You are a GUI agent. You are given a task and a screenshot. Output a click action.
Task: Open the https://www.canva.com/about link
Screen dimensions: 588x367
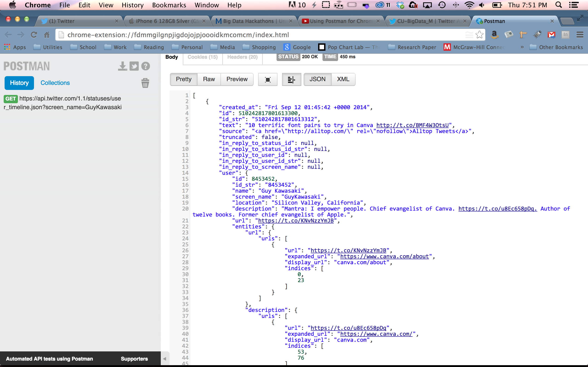(x=384, y=256)
